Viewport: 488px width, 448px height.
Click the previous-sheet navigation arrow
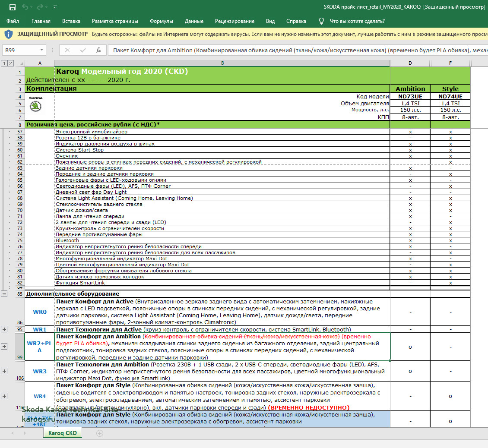click(x=13, y=433)
